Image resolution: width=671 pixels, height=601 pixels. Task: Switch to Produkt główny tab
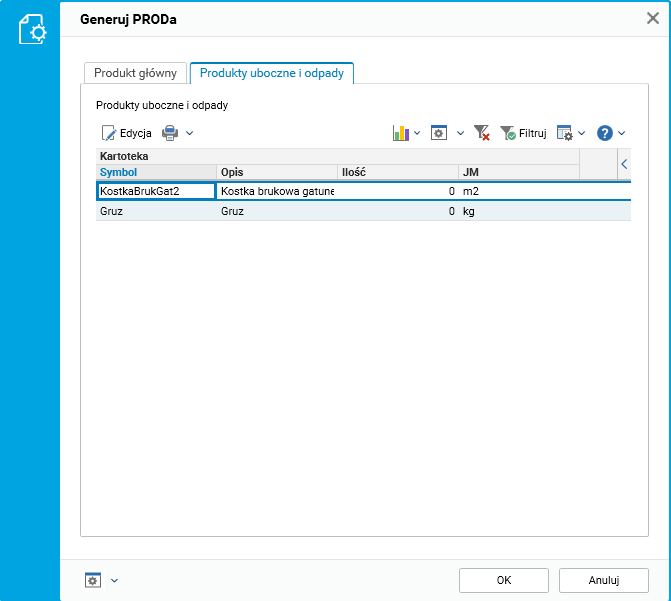coord(135,73)
